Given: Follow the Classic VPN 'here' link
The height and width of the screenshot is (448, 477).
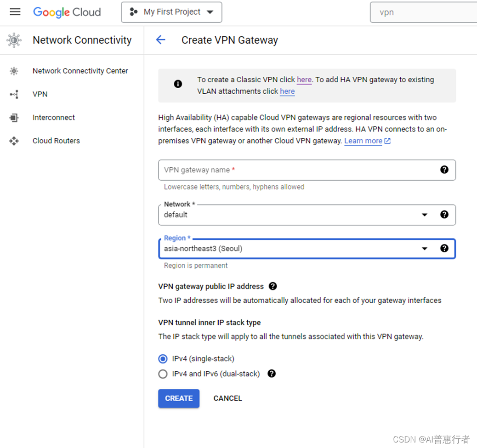Looking at the screenshot, I should pyautogui.click(x=304, y=79).
